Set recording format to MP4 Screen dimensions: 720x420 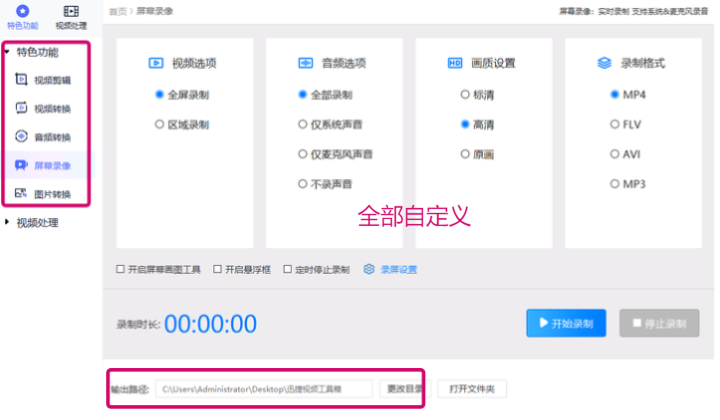click(x=628, y=95)
